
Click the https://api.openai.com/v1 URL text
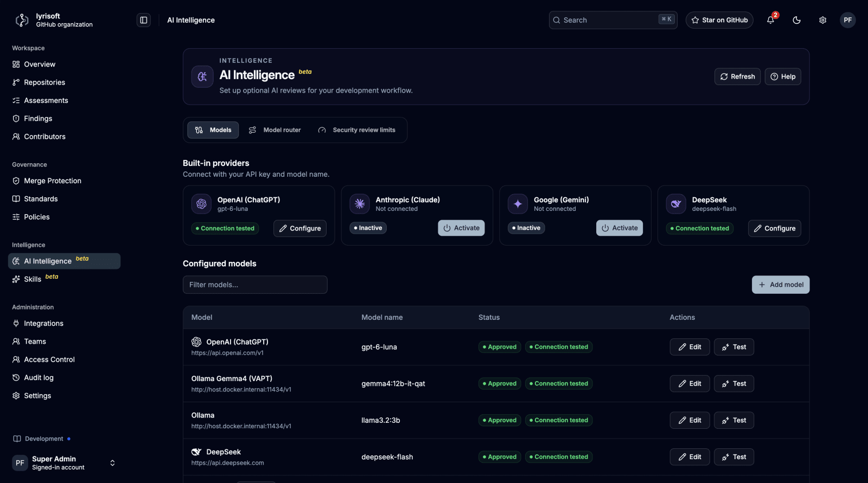tap(227, 353)
